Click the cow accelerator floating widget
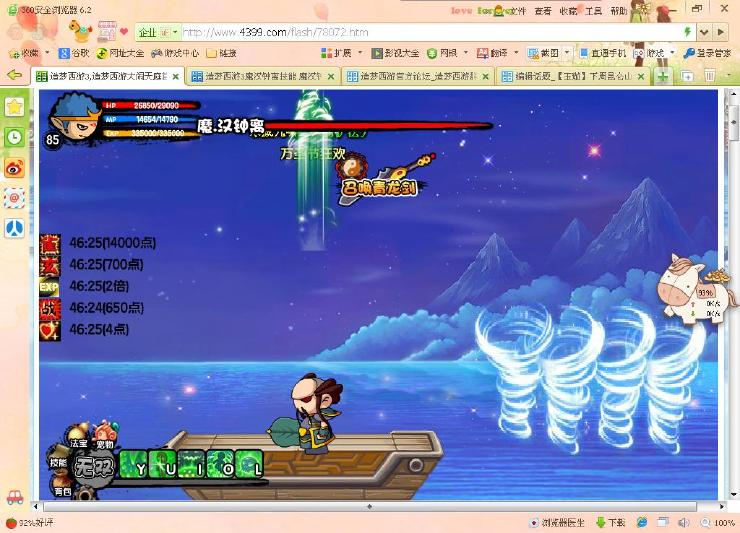 pos(696,292)
